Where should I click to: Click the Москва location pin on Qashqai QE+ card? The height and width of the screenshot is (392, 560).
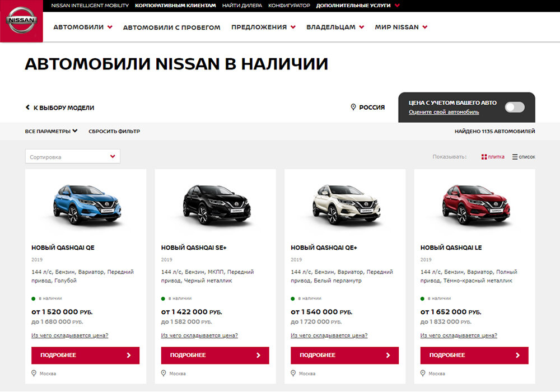(293, 373)
